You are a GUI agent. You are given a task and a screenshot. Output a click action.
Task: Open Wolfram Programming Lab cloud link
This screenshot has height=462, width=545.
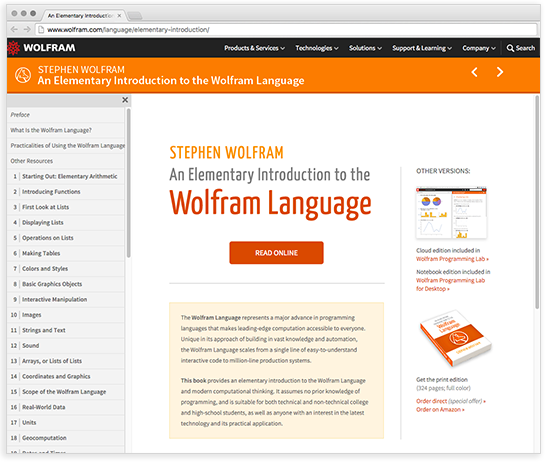click(x=452, y=259)
